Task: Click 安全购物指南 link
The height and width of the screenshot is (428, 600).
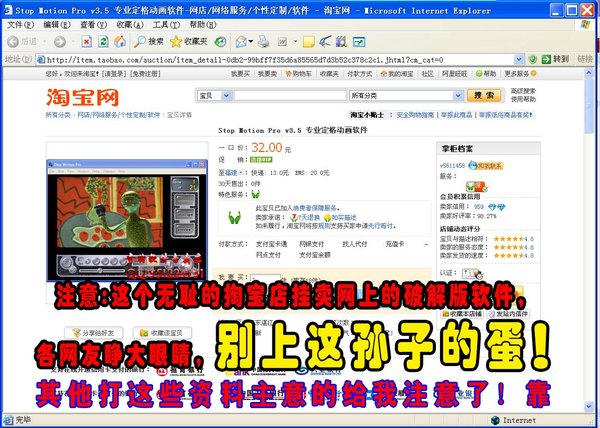Action: pyautogui.click(x=415, y=115)
